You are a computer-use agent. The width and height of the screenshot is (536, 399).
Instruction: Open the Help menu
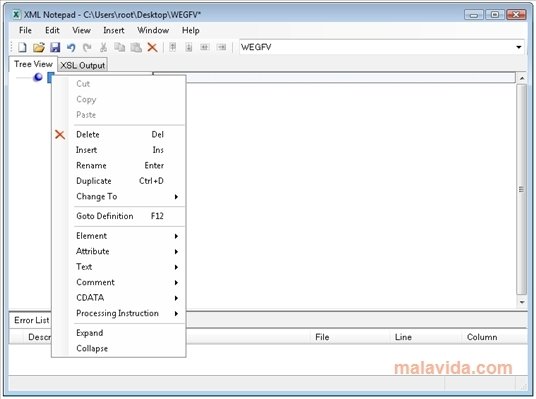(x=190, y=30)
